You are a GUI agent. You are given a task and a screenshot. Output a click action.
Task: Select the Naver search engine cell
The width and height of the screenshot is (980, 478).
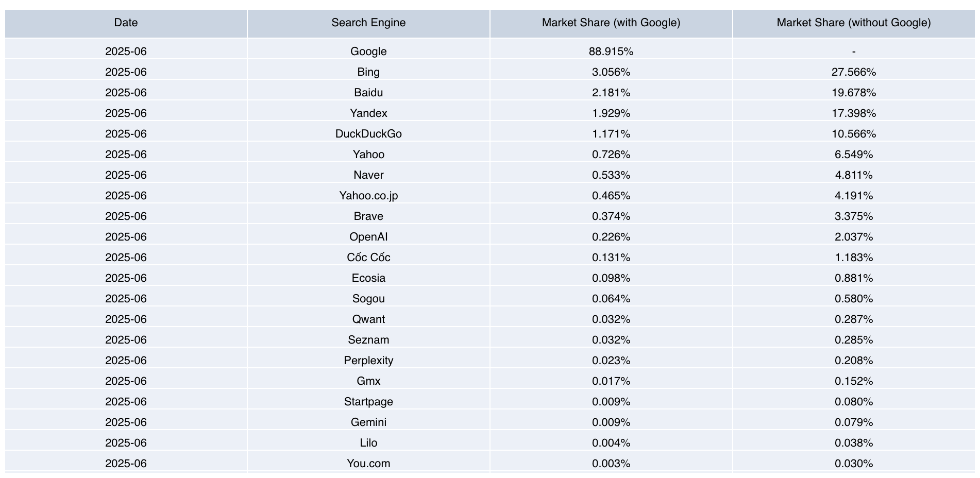pyautogui.click(x=368, y=175)
